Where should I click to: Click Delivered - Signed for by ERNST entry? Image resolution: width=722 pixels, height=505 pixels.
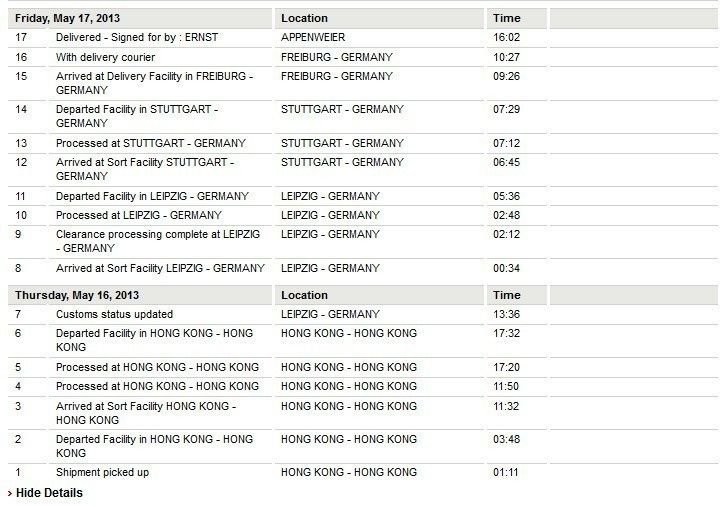tap(137, 38)
